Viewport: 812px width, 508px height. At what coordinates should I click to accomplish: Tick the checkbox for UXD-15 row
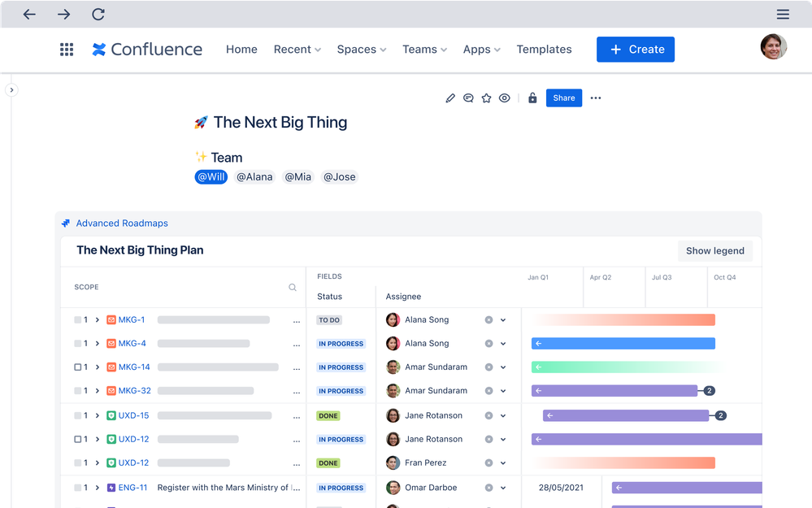[78, 415]
